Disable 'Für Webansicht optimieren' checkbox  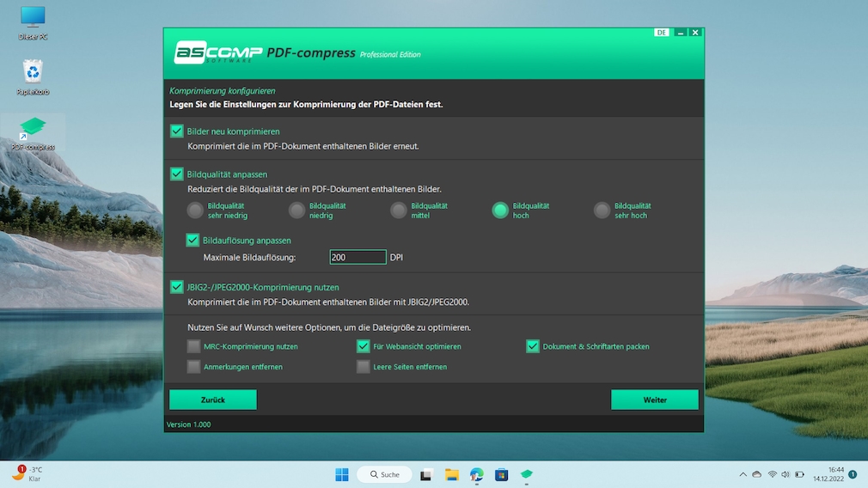pos(363,346)
